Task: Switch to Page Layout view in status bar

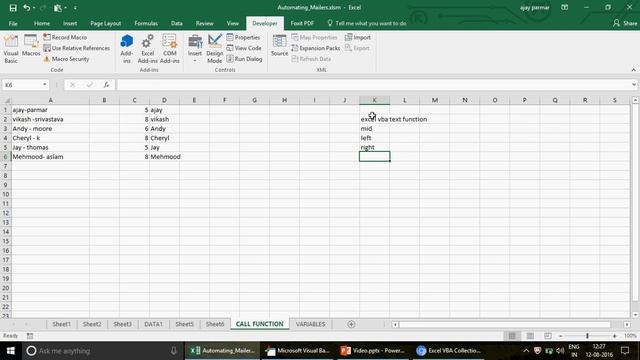Action: pyautogui.click(x=530, y=336)
